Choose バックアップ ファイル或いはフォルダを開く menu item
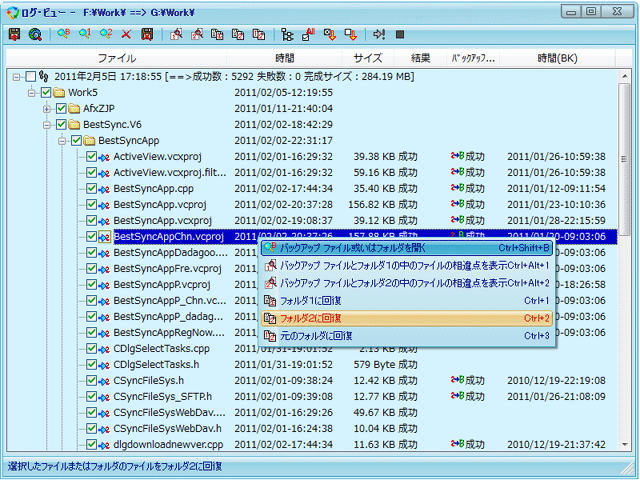Image resolution: width=640 pixels, height=480 pixels. point(407,248)
